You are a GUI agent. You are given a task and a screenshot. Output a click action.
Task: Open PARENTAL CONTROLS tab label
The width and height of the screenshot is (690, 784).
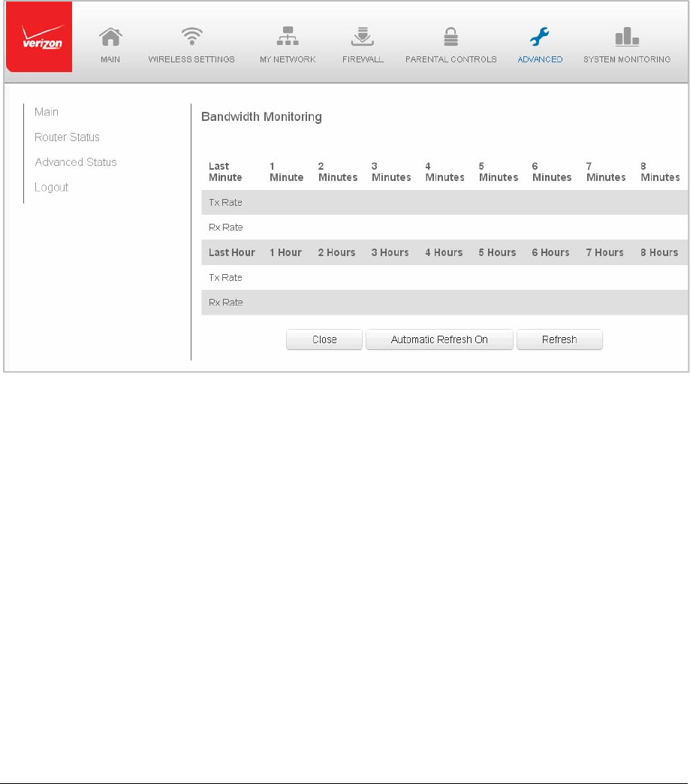451,59
